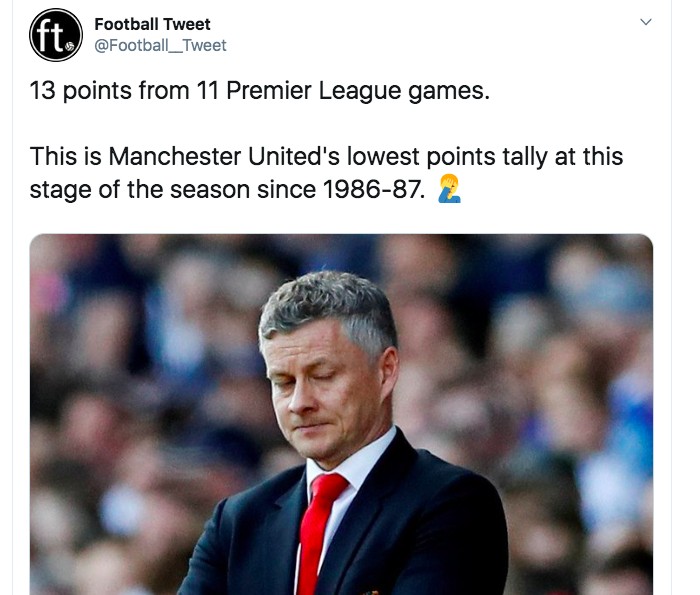Viewport: 700px width, 595px height.
Task: Click the facepalm emoji in the tweet
Action: click(x=449, y=188)
